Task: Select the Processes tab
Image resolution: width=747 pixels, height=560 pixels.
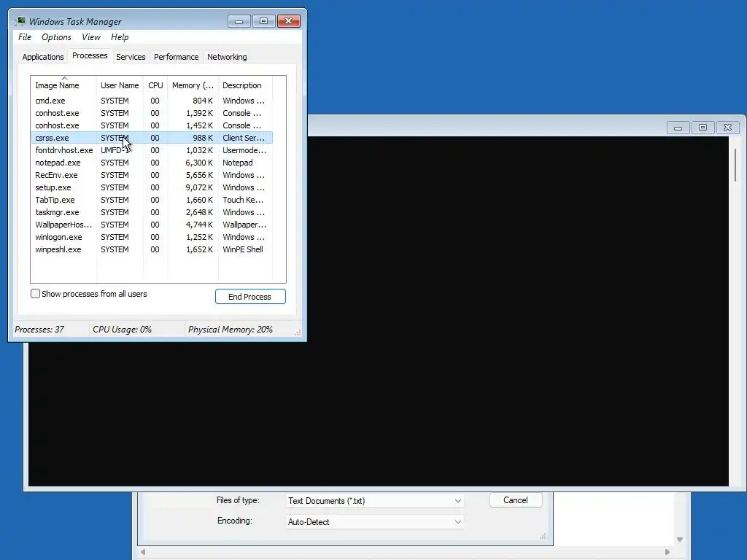Action: (90, 55)
